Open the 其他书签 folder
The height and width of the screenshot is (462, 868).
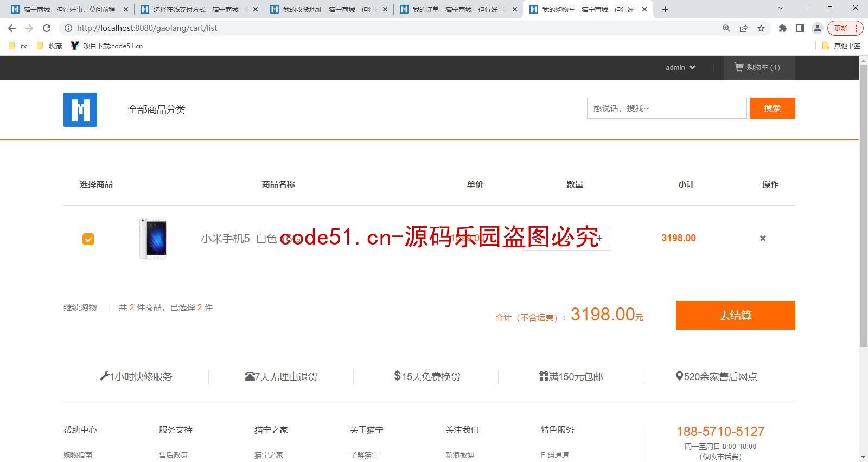click(841, 46)
